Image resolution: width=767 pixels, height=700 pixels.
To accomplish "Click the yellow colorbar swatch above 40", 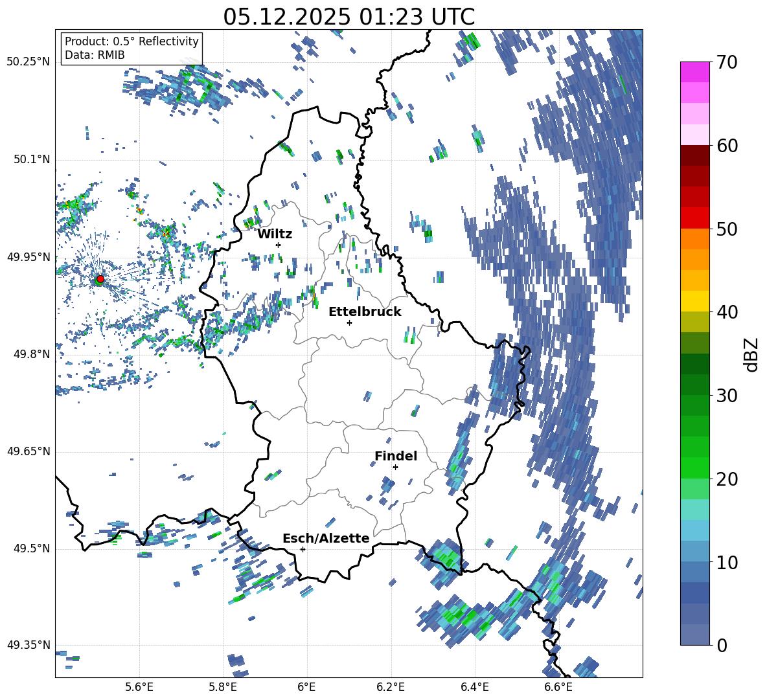I will (x=694, y=301).
